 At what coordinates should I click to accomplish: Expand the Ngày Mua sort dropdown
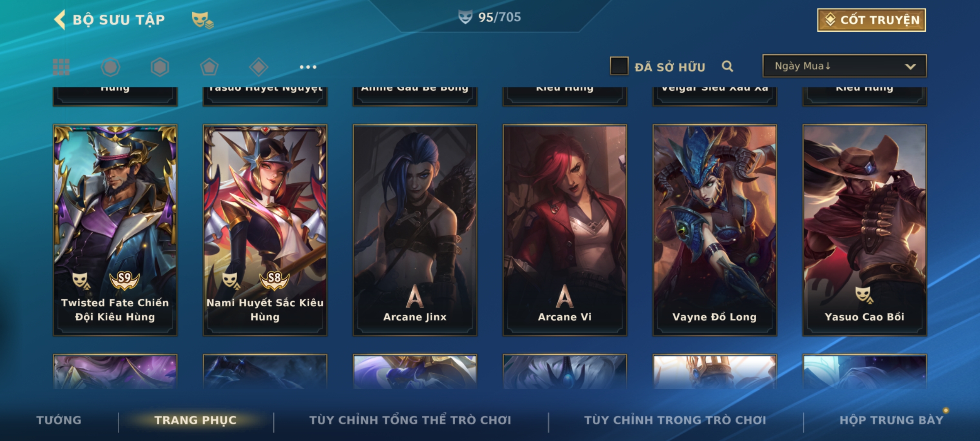[x=844, y=66]
